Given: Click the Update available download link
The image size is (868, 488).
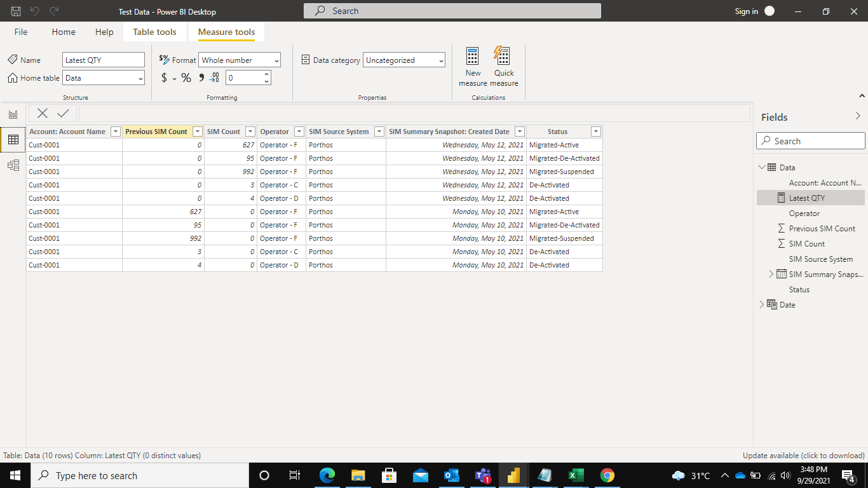Looking at the screenshot, I should click(x=804, y=456).
